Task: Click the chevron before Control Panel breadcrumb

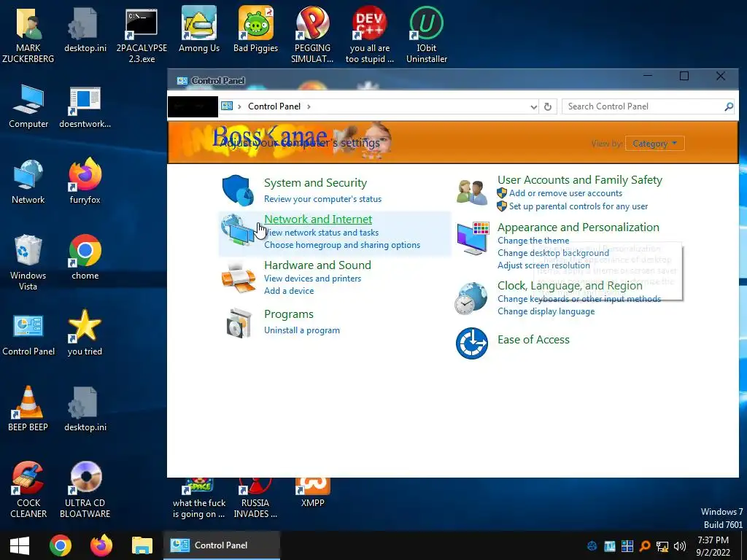Action: point(239,106)
